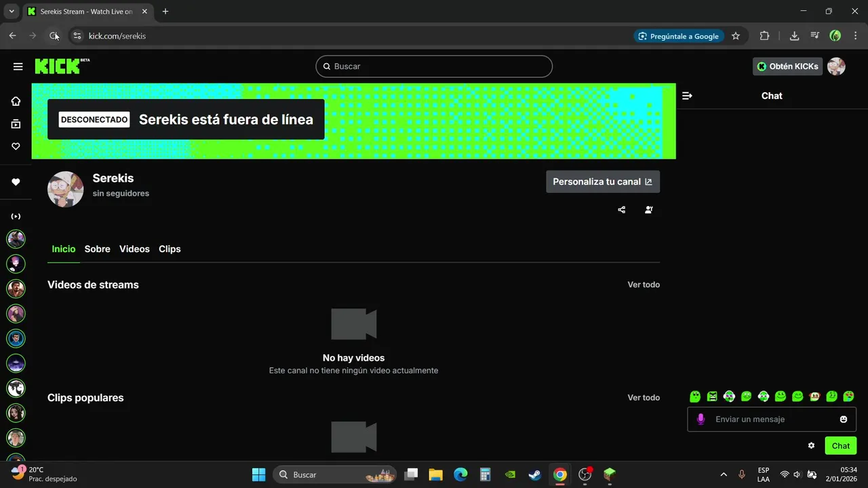The image size is (868, 488).
Task: Click the sin seguidores text
Action: 121,193
